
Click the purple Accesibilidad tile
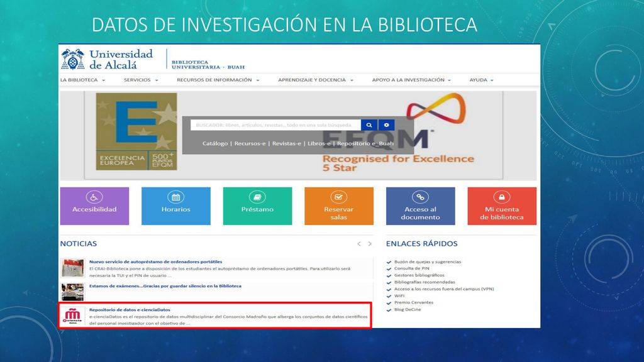tap(94, 206)
